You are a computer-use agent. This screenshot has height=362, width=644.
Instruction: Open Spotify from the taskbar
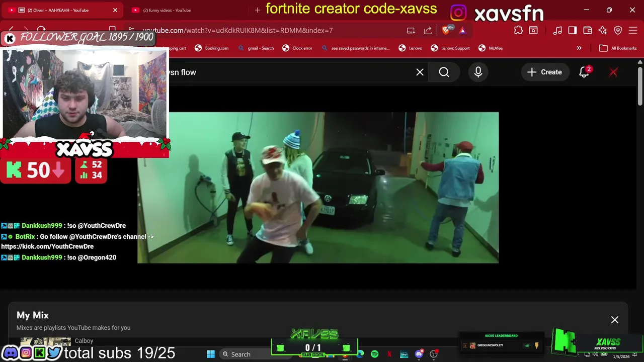[x=375, y=354]
